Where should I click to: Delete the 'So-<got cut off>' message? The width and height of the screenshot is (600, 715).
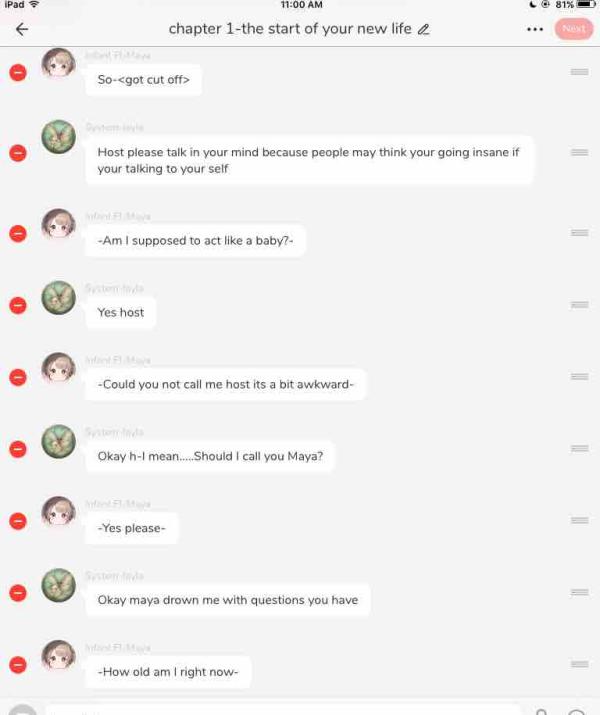click(18, 73)
